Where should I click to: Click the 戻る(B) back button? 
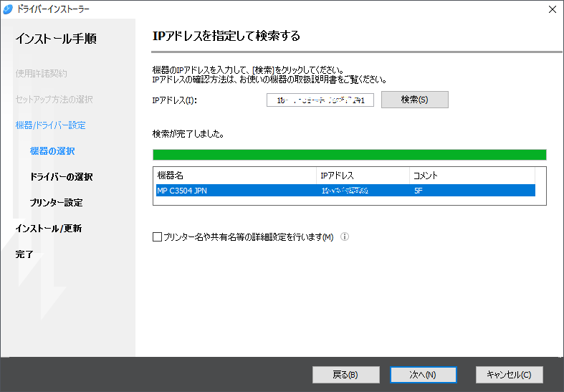(345, 375)
